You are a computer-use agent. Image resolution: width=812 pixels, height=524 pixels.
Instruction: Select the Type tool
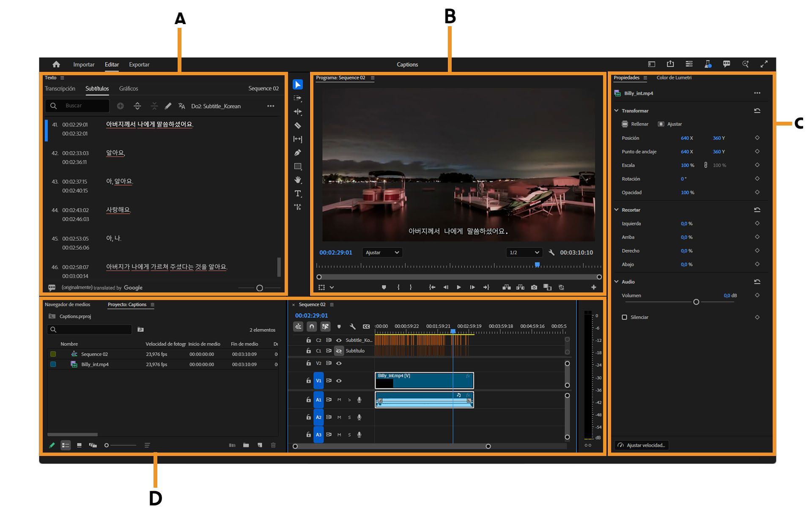tap(298, 194)
